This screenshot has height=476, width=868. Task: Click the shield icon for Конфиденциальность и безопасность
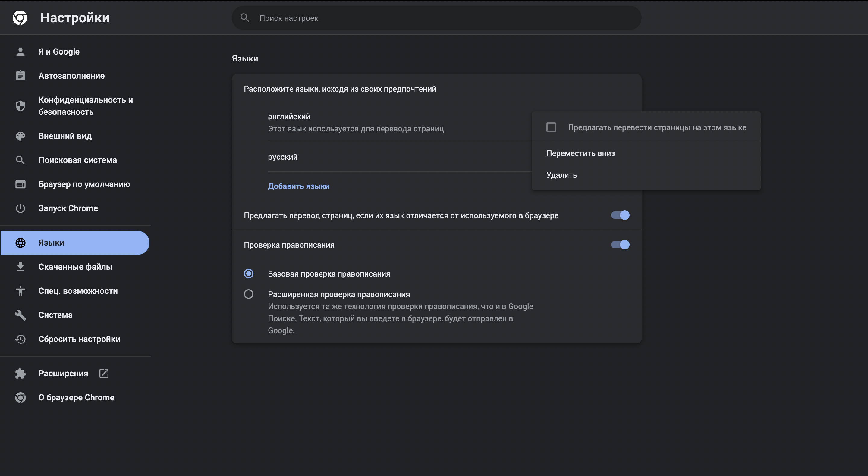point(20,106)
